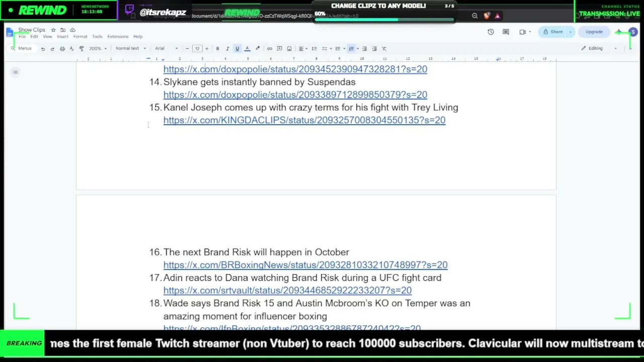The image size is (644, 362).
Task: Decrease indent of the list
Action: [x=365, y=49]
